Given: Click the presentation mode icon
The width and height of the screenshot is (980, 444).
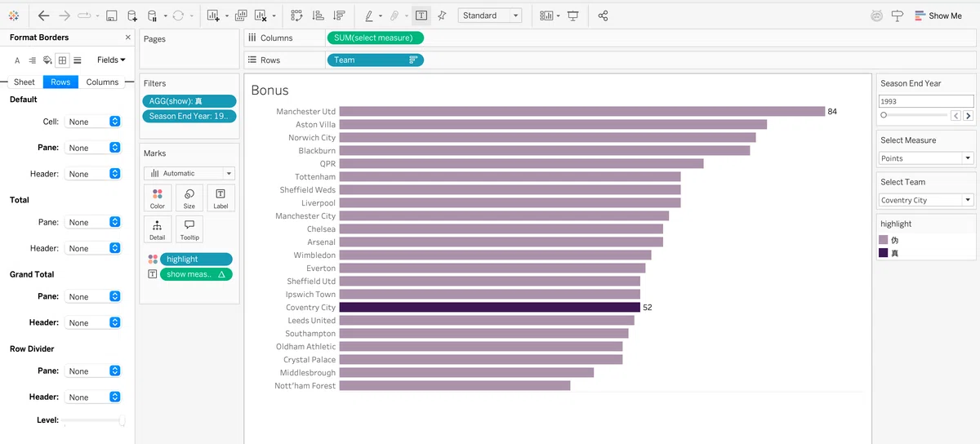Looking at the screenshot, I should 572,16.
